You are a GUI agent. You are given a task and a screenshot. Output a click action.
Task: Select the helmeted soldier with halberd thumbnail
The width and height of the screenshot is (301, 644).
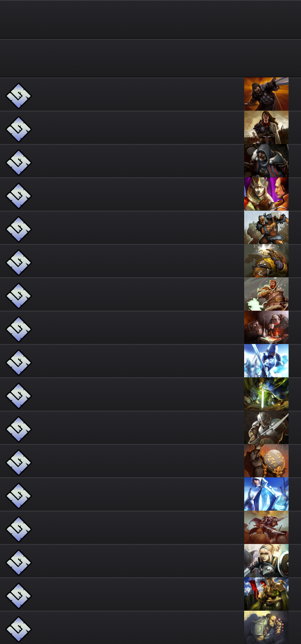click(266, 428)
